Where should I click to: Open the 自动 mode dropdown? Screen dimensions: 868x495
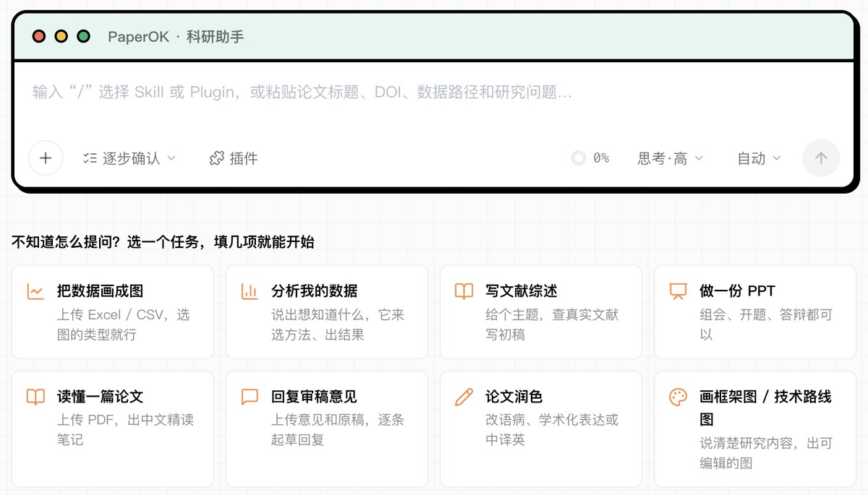[759, 158]
